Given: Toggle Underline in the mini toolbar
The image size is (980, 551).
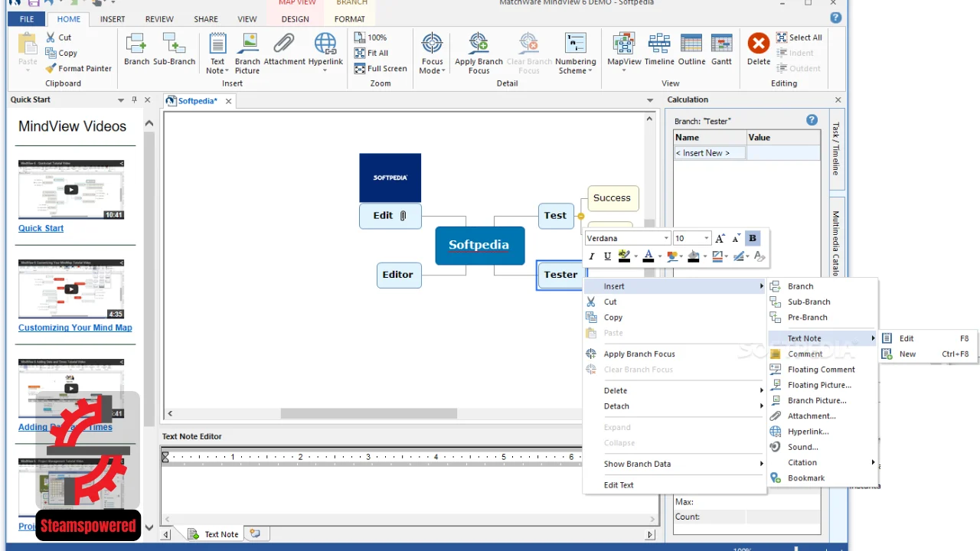Looking at the screenshot, I should point(608,256).
